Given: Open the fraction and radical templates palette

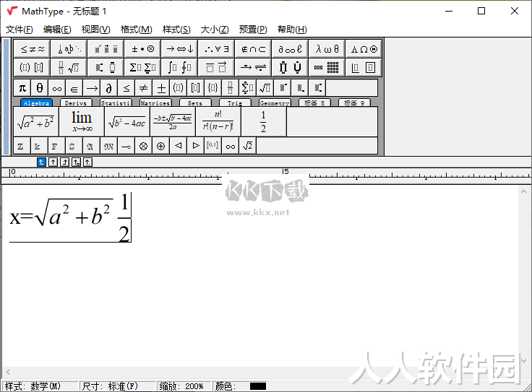Looking at the screenshot, I should 69,67.
